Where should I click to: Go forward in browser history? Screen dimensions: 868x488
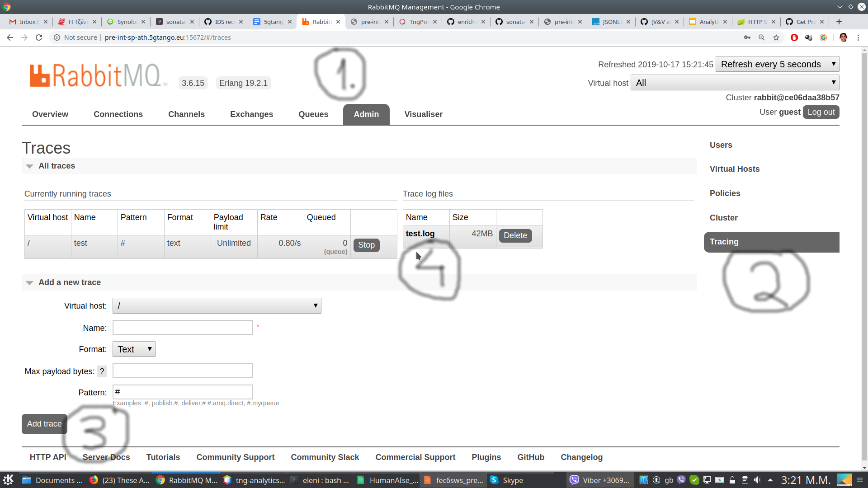point(24,38)
